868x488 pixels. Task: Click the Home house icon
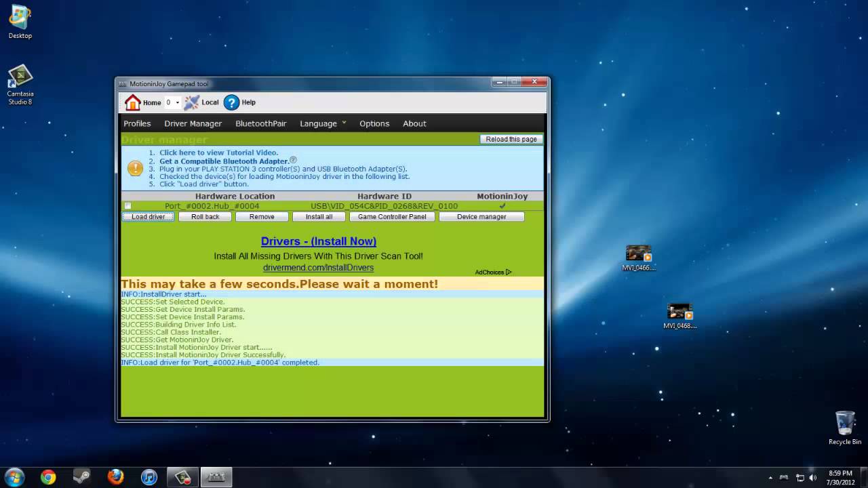pos(132,102)
